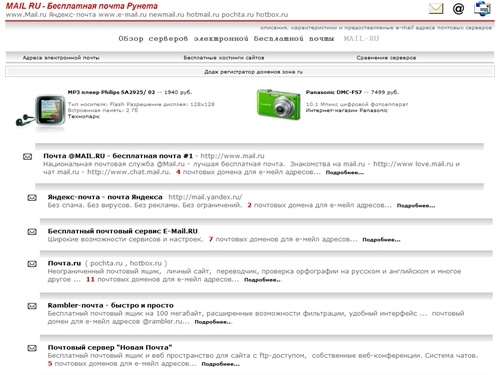Open the Бесплатные хостинги сайтов menu item
This screenshot has height=375, width=500.
coord(224,58)
